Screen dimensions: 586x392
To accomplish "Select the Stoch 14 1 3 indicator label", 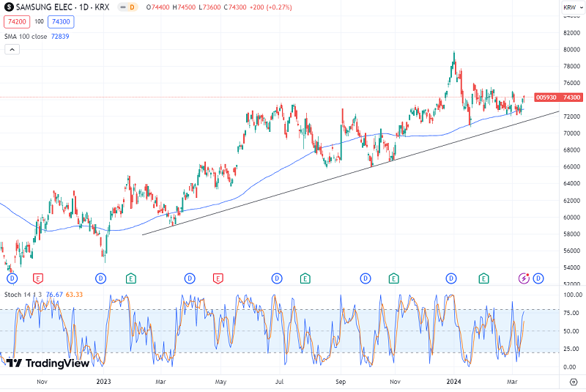I will [x=23, y=294].
